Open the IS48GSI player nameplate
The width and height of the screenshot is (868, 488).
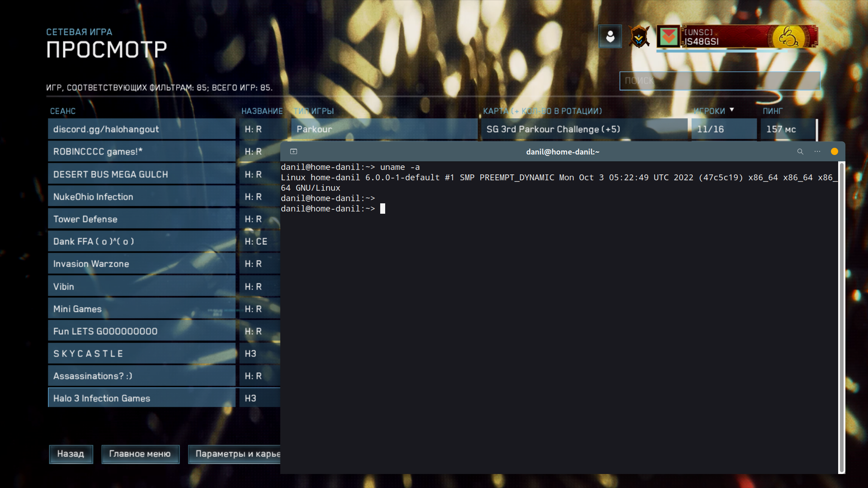(x=737, y=37)
